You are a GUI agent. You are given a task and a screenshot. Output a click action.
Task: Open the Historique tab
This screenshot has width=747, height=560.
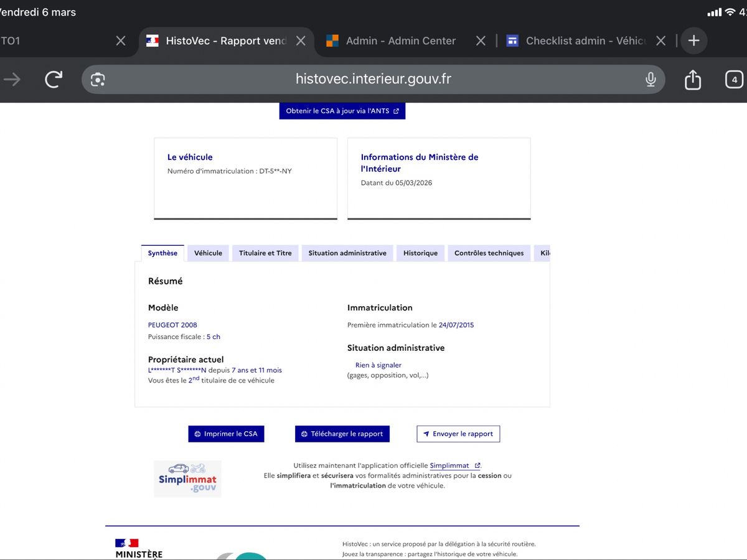[x=420, y=253]
